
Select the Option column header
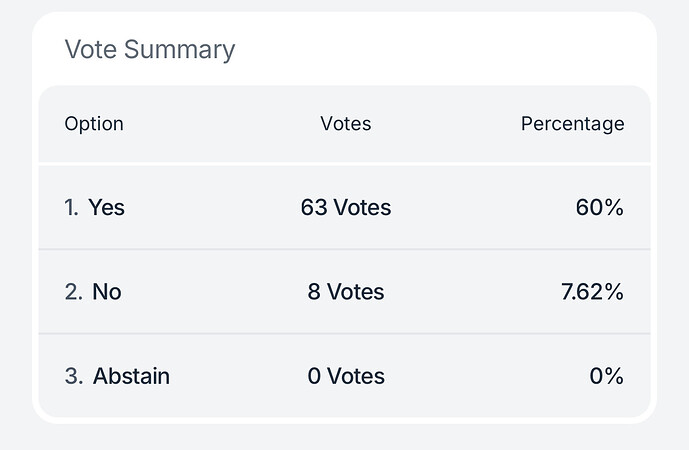click(94, 124)
